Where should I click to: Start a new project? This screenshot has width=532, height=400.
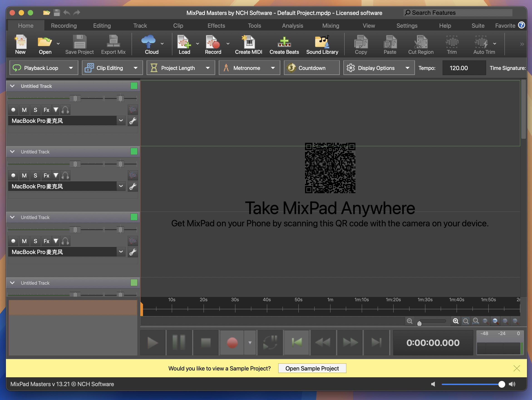(x=20, y=44)
